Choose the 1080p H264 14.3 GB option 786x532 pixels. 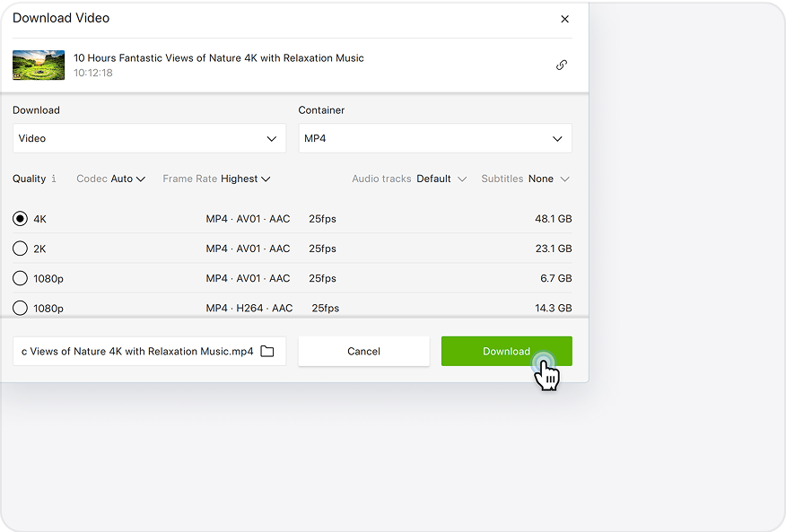point(20,308)
